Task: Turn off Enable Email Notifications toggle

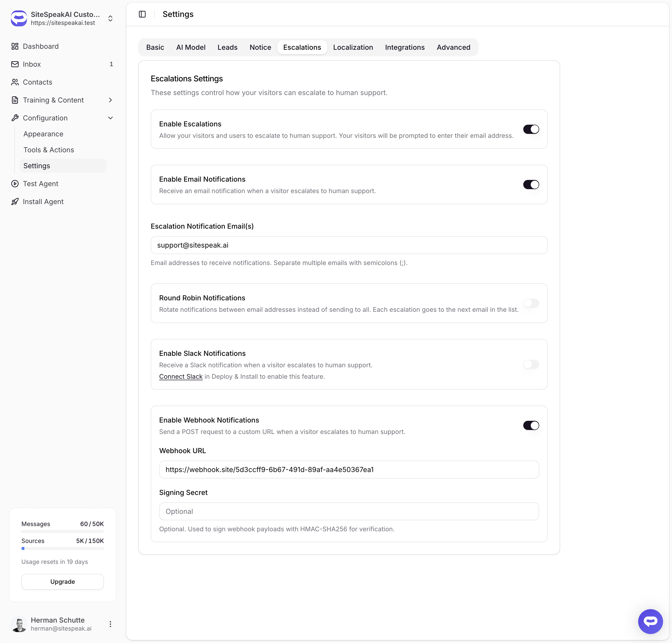Action: [x=531, y=184]
